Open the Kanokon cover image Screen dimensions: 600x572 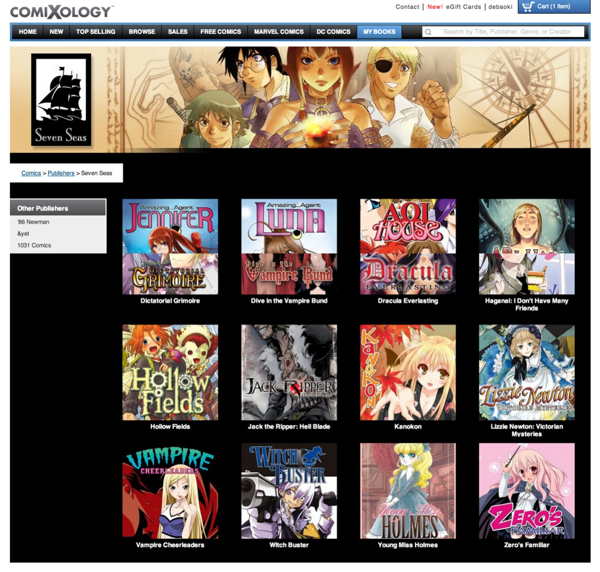[x=407, y=372]
